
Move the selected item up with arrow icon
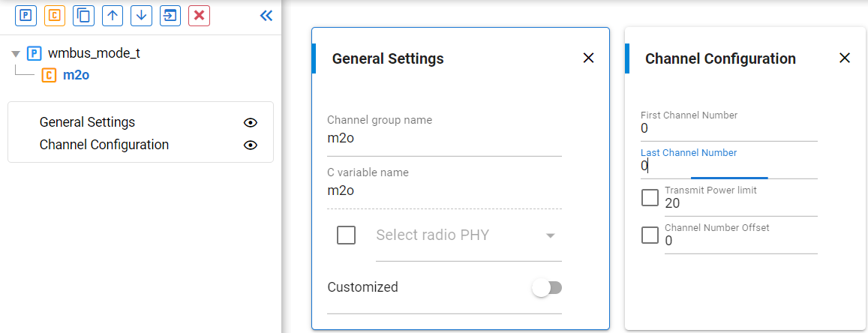pos(113,15)
